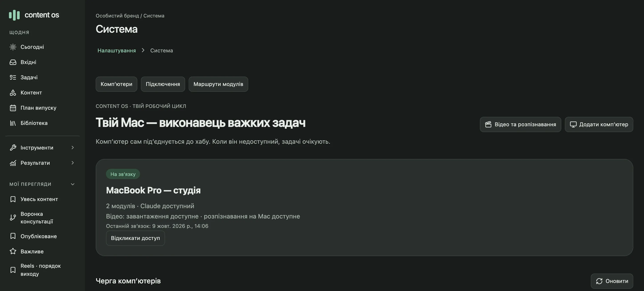Click the content os logo icon
This screenshot has width=644, height=291.
(14, 15)
